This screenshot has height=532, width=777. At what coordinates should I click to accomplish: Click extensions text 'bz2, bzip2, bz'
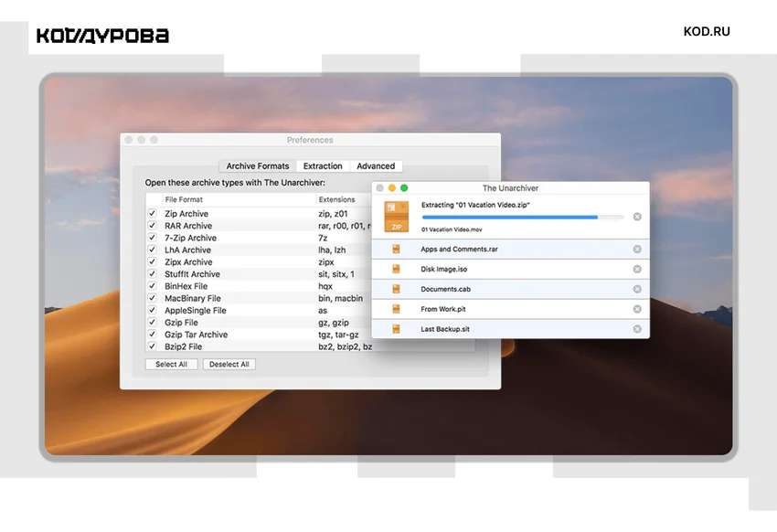coord(345,346)
